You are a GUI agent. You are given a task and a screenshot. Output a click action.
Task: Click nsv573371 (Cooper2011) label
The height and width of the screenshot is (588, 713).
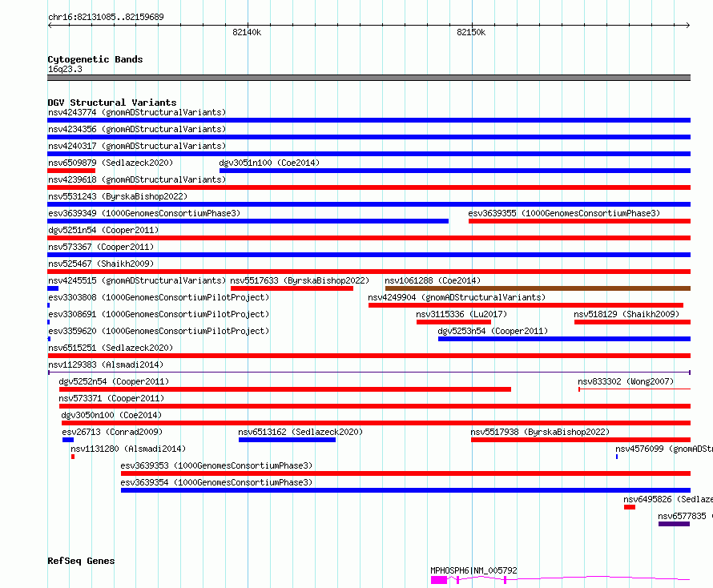click(111, 398)
